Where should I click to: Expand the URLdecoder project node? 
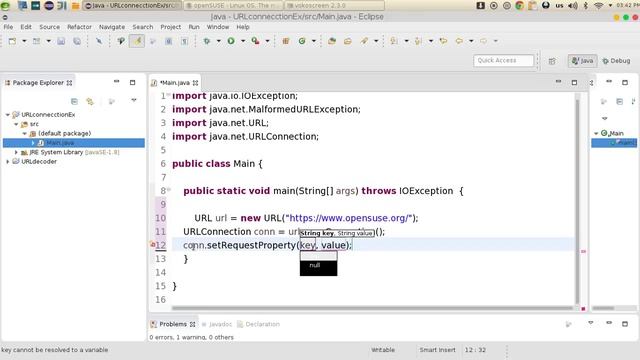coord(8,162)
